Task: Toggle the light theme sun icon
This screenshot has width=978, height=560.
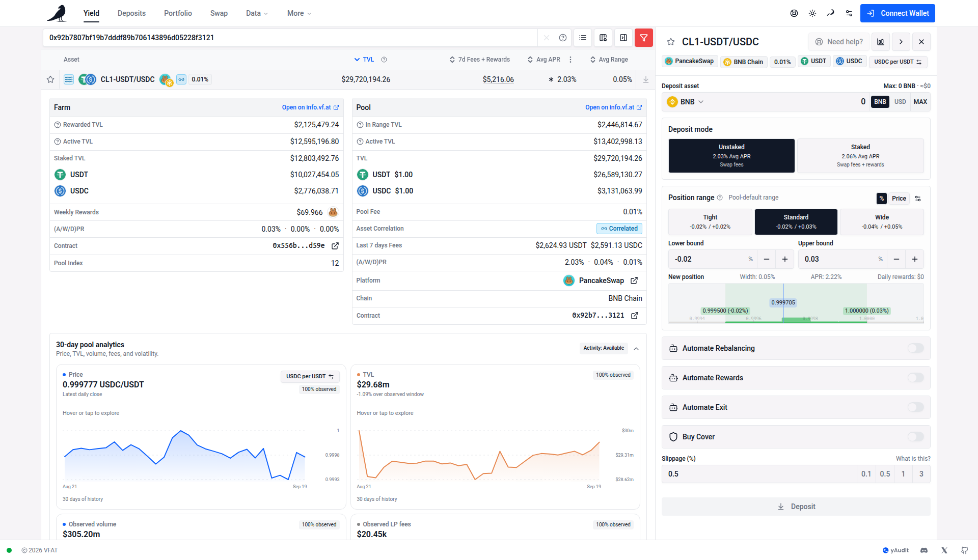Action: tap(812, 13)
